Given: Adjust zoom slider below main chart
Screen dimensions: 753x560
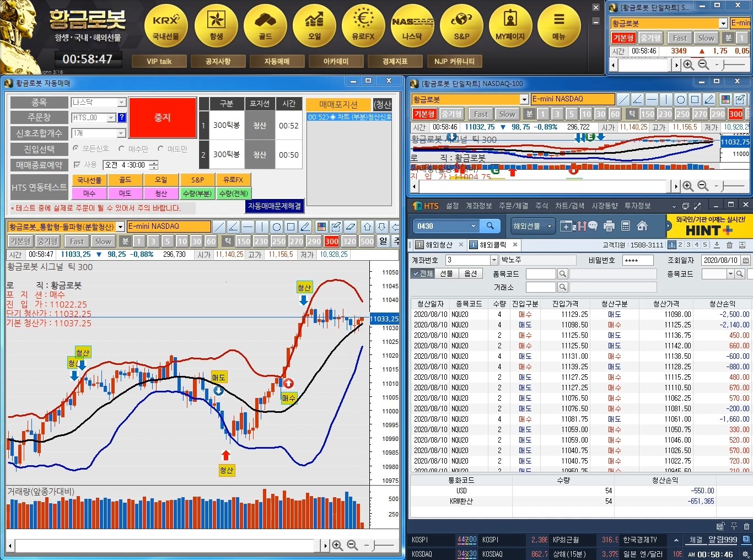Looking at the screenshot, I should [380, 546].
